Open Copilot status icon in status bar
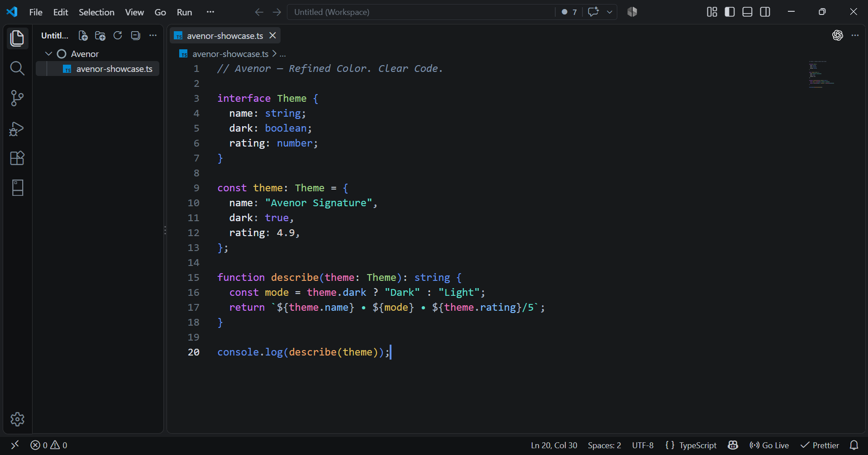The height and width of the screenshot is (455, 868). coord(733,445)
